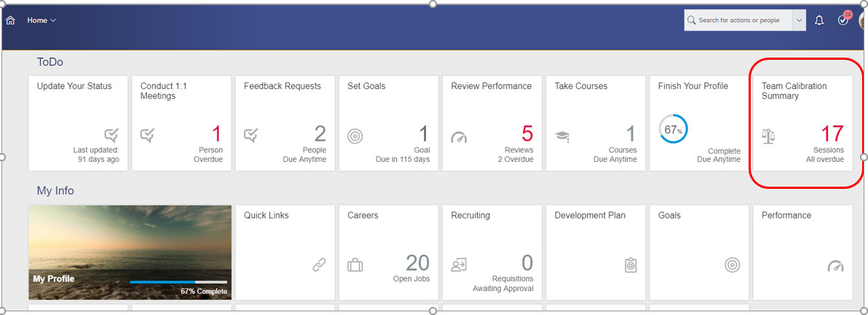Open the Home navigation dropdown

click(x=42, y=20)
